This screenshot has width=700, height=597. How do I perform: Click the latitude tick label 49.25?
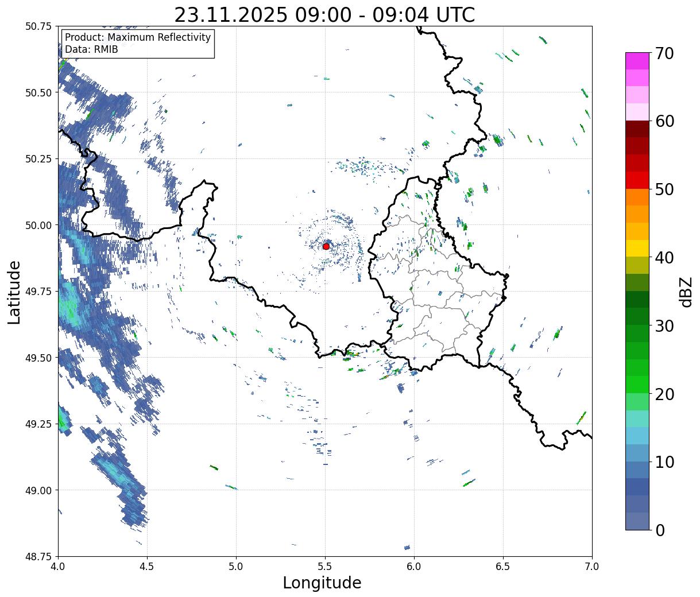(x=38, y=424)
